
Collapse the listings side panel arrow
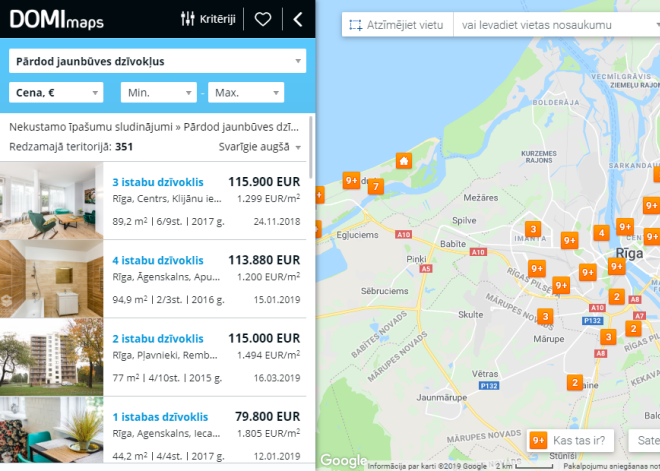[297, 19]
